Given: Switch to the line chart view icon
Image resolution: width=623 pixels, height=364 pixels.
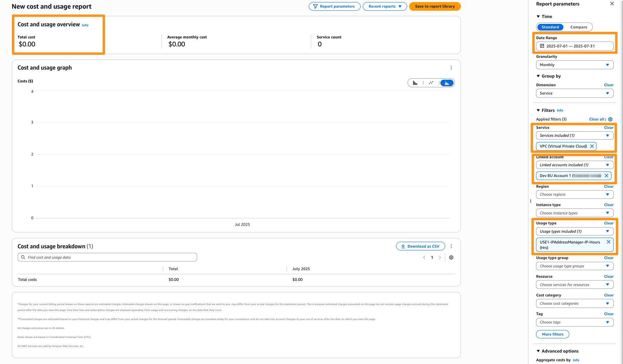Looking at the screenshot, I should [431, 83].
